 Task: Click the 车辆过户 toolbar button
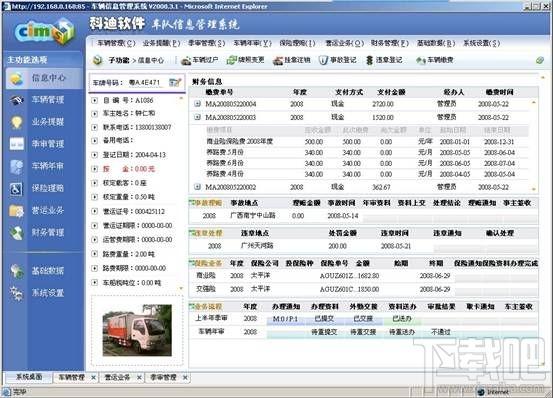pos(200,60)
